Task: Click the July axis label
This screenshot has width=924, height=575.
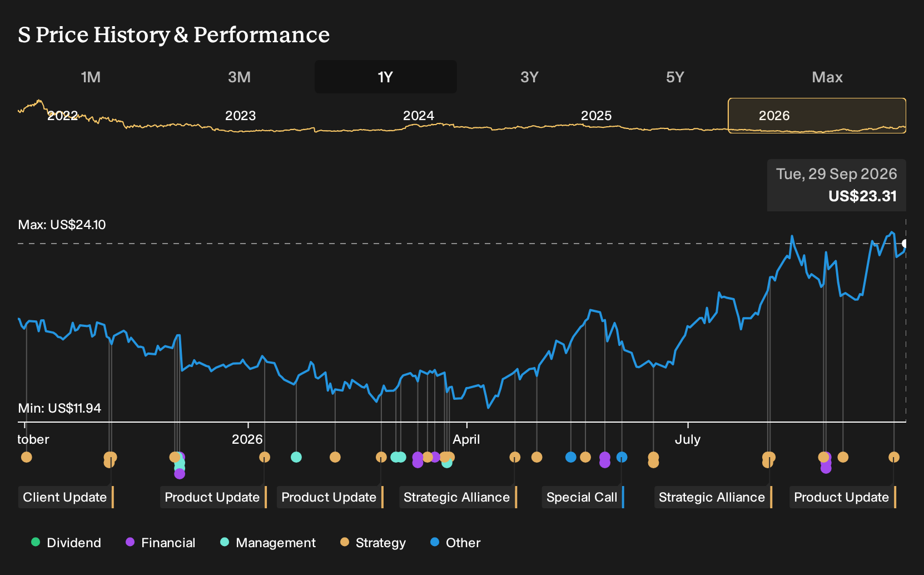Action: (687, 439)
